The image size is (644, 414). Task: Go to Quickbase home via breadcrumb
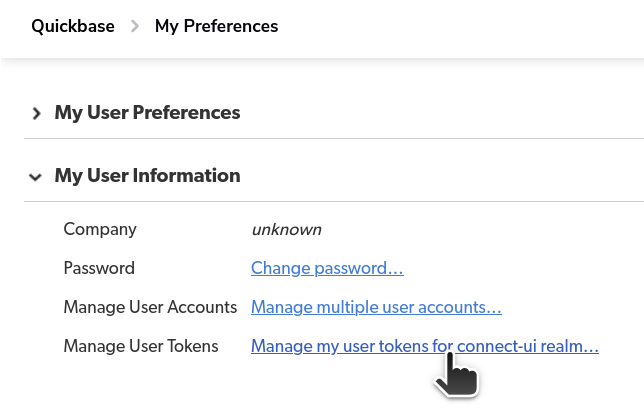click(73, 26)
